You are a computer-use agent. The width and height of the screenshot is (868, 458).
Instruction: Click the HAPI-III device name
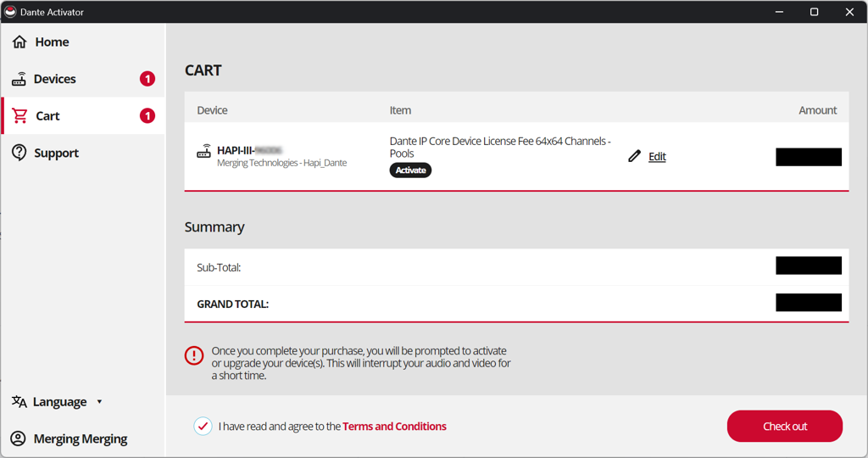[250, 150]
